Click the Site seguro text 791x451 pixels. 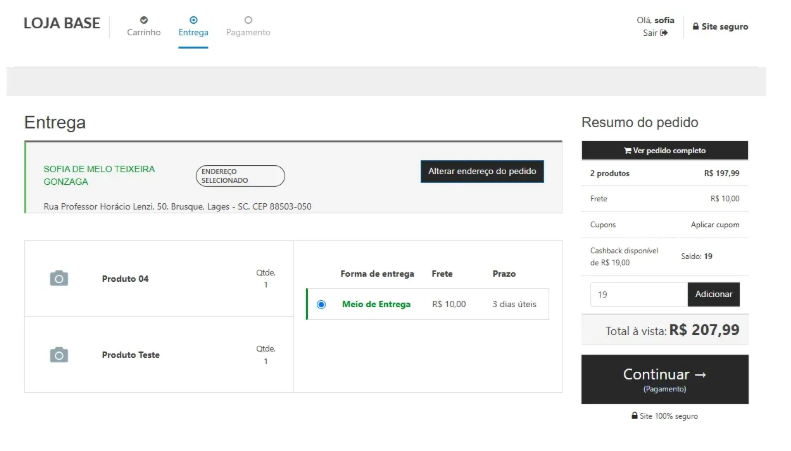pyautogui.click(x=724, y=26)
